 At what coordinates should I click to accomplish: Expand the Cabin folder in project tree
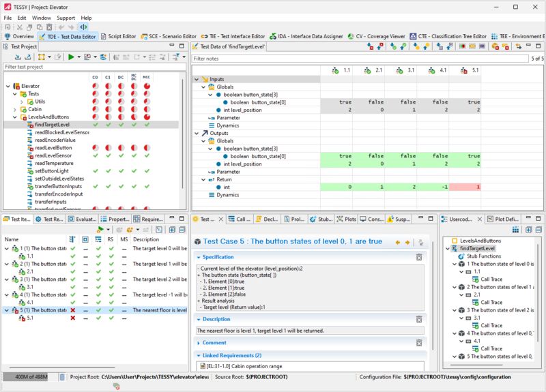click(x=14, y=109)
